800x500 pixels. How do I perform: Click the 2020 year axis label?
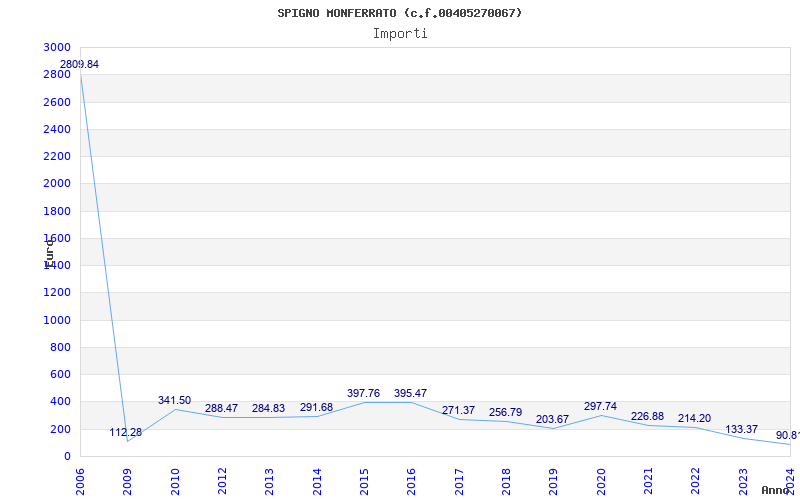coord(601,481)
